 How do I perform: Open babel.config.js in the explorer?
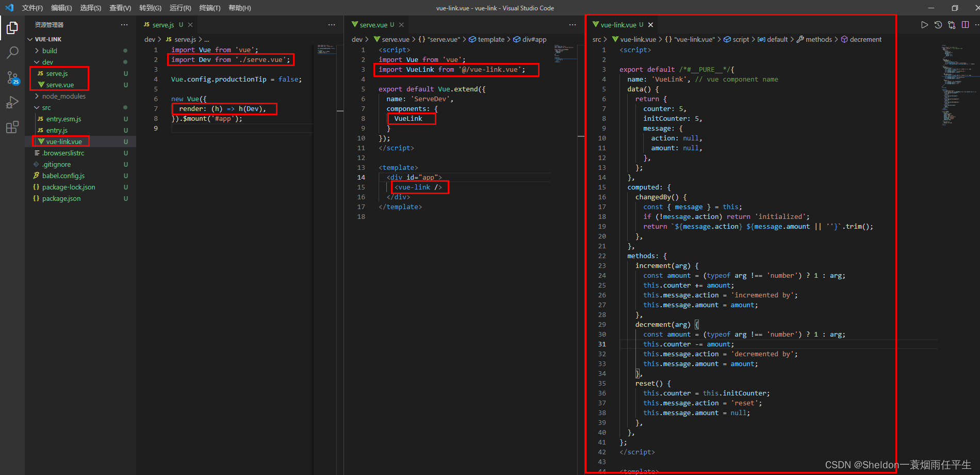point(80,176)
